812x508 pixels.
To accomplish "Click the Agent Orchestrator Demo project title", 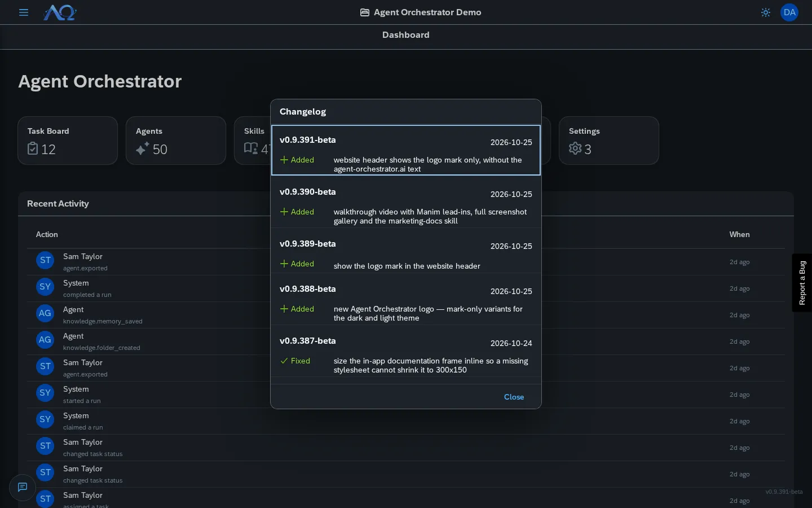I will point(427,12).
